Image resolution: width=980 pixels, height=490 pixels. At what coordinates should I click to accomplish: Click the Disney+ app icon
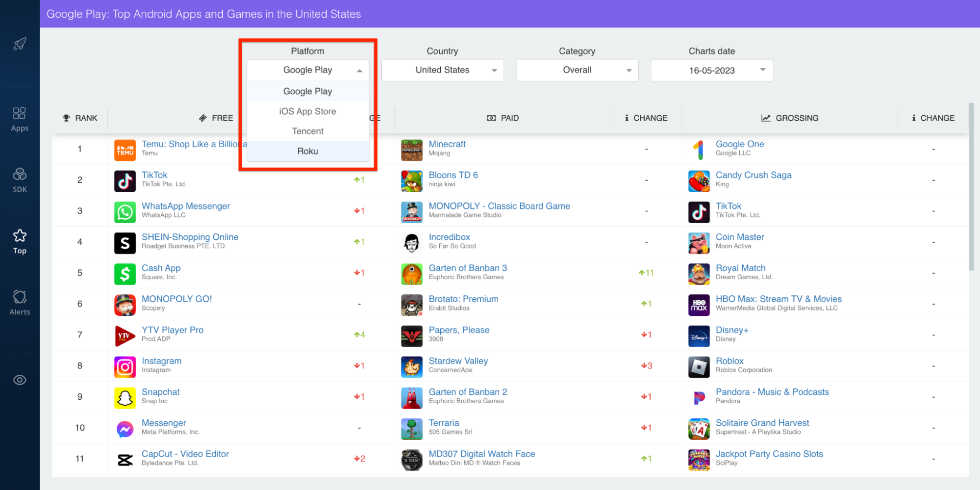[699, 336]
